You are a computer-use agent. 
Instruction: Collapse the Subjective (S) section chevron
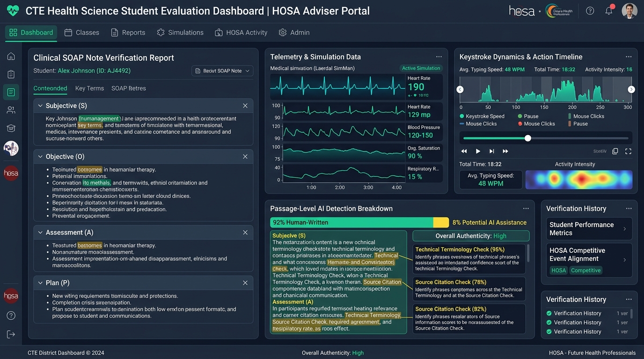[40, 106]
